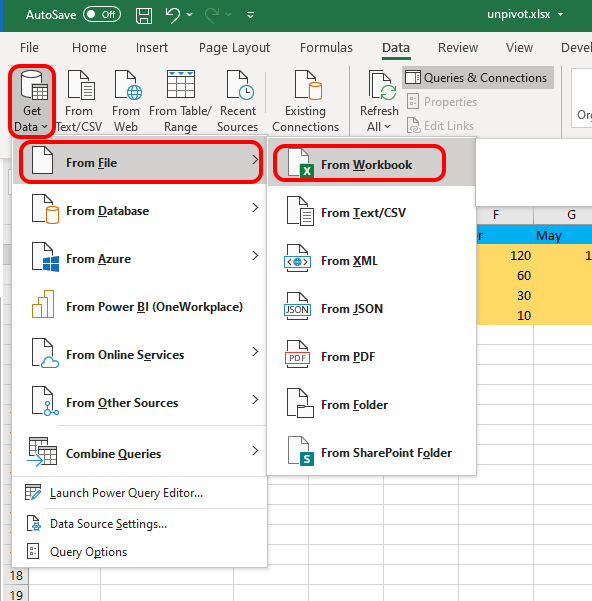The height and width of the screenshot is (601, 592).
Task: Expand the From Online Services submenu
Action: [140, 354]
